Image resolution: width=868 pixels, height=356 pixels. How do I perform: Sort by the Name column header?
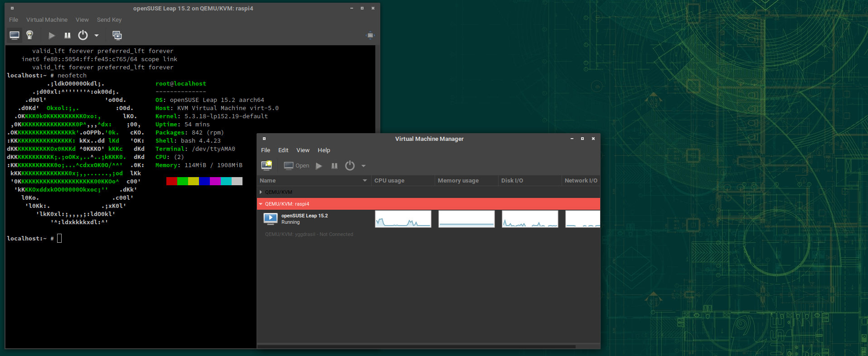pyautogui.click(x=314, y=180)
